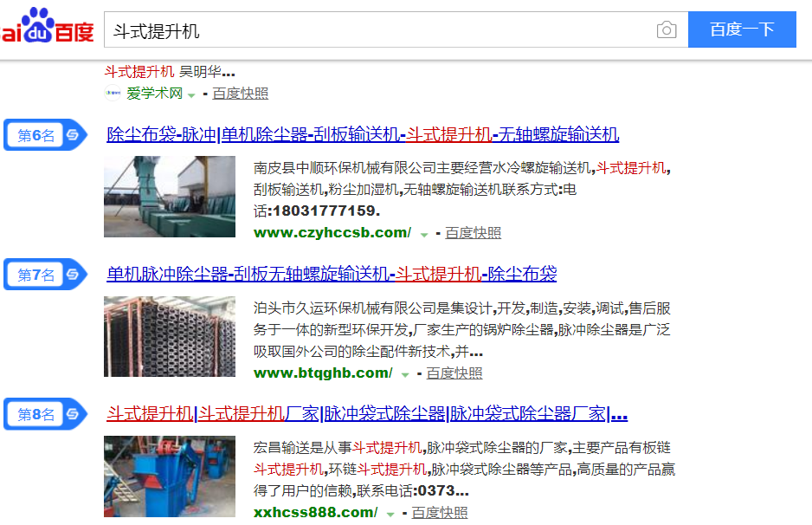Click the www.czyhccsb.com/ URL

click(332, 233)
